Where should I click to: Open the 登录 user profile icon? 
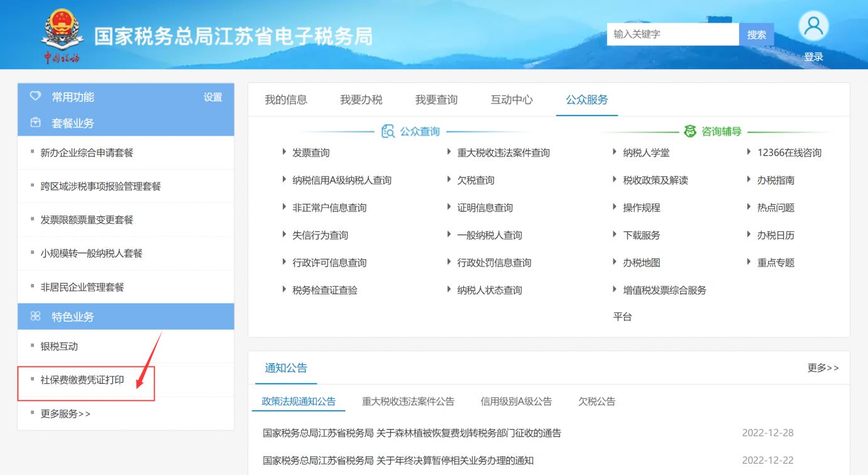pyautogui.click(x=813, y=25)
